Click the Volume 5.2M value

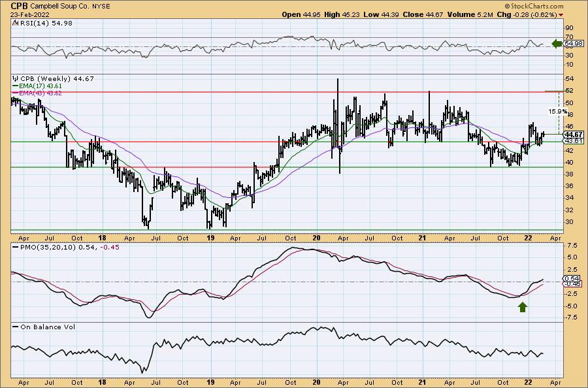click(470, 14)
